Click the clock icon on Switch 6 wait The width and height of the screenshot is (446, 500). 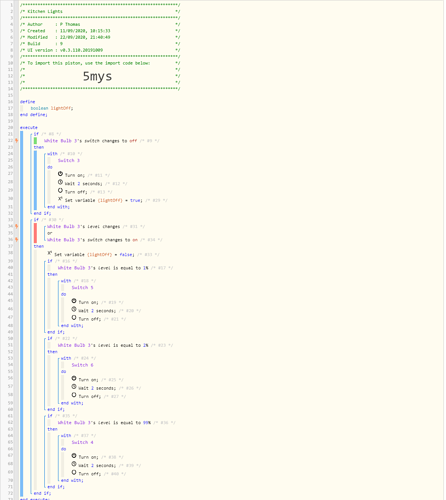(x=74, y=387)
